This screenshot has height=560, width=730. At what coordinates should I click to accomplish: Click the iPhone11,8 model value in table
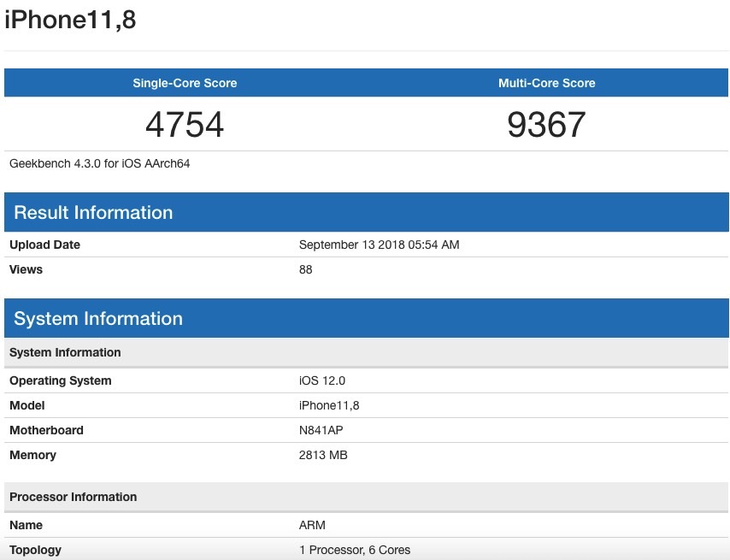pyautogui.click(x=329, y=405)
